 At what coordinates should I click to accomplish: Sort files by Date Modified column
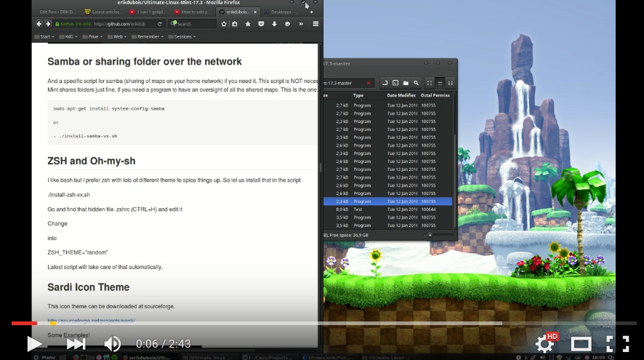tap(401, 95)
